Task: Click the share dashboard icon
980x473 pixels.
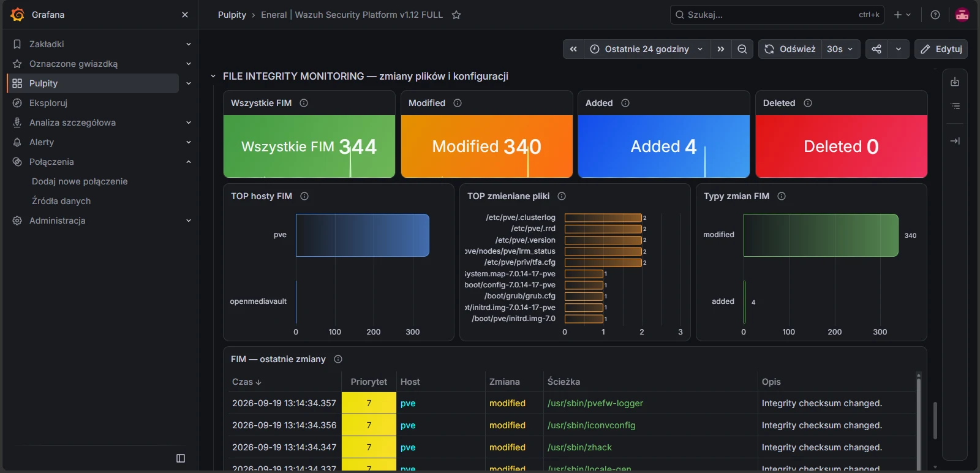Action: tap(876, 49)
